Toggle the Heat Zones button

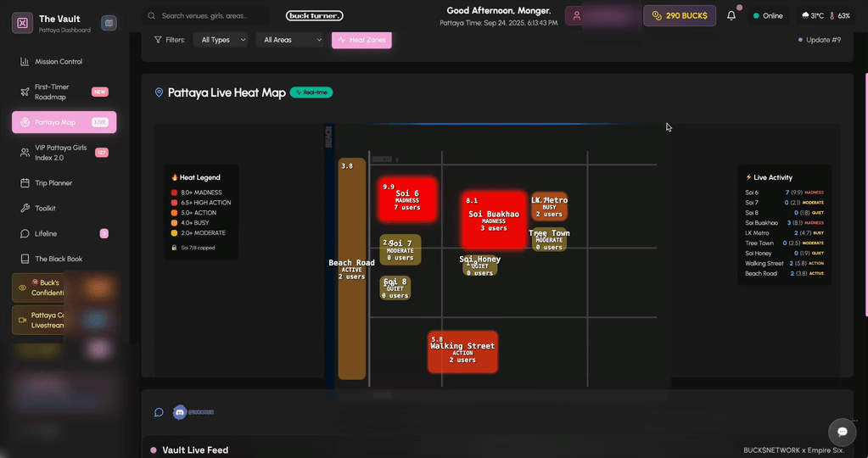pyautogui.click(x=361, y=40)
